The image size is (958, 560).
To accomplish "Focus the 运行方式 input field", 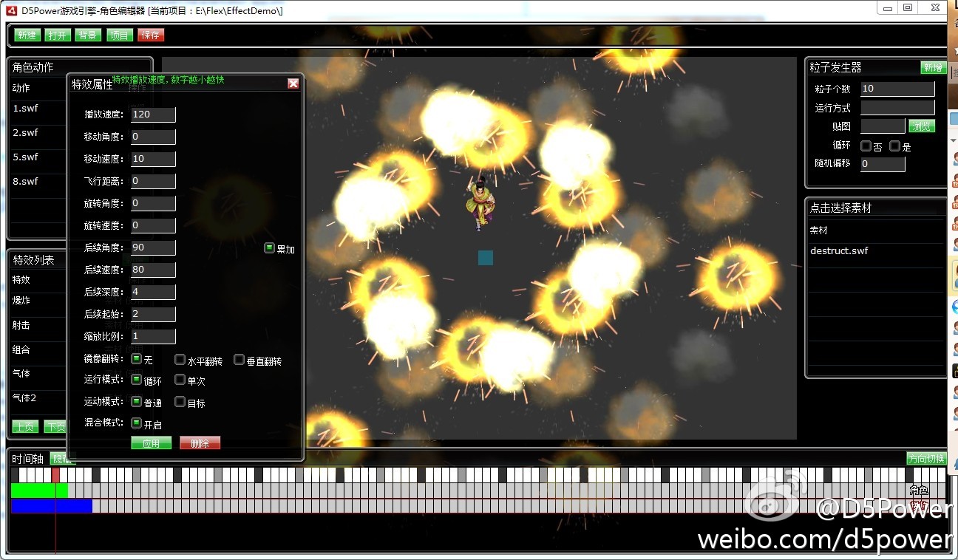I will (897, 108).
